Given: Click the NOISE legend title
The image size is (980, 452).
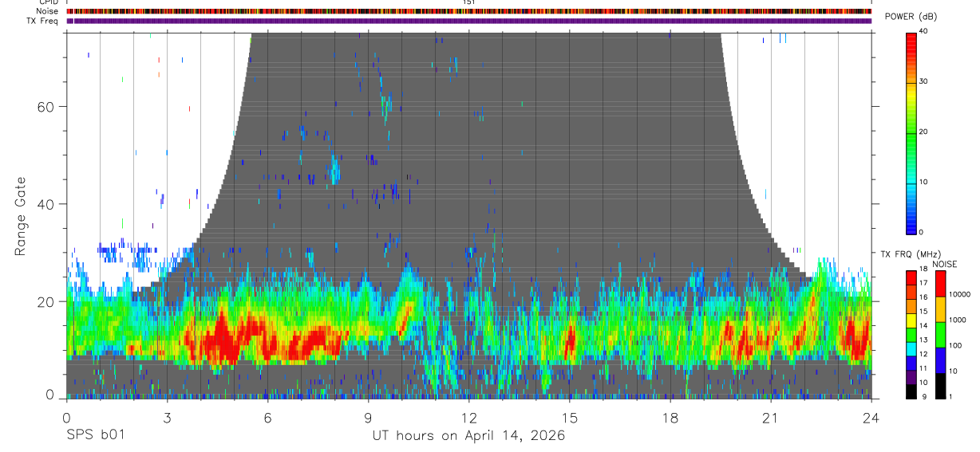Looking at the screenshot, I should 944,264.
